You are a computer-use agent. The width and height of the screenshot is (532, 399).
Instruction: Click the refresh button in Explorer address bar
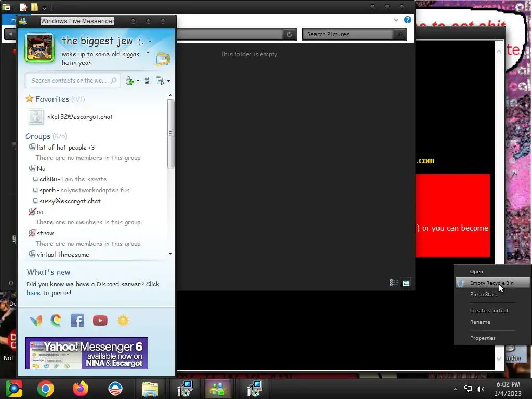tap(289, 34)
